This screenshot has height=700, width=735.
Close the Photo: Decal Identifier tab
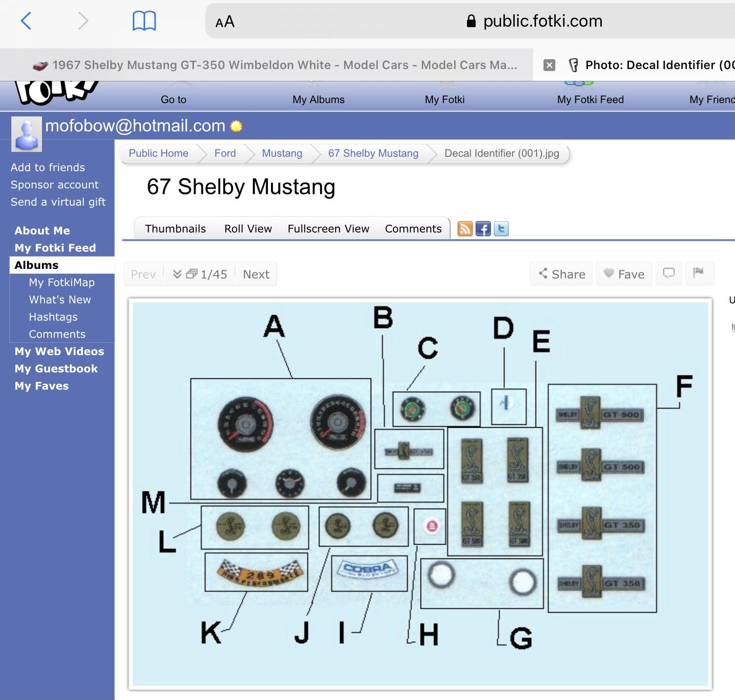click(x=549, y=65)
